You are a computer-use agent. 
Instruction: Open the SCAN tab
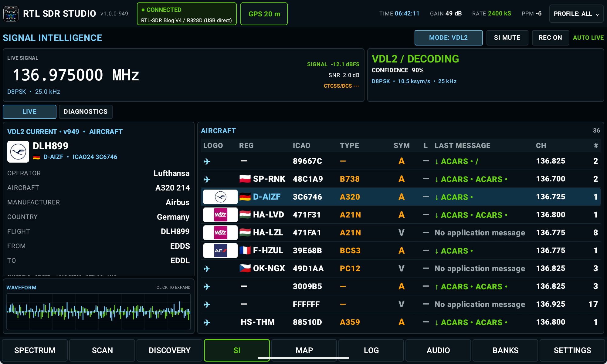pyautogui.click(x=102, y=350)
